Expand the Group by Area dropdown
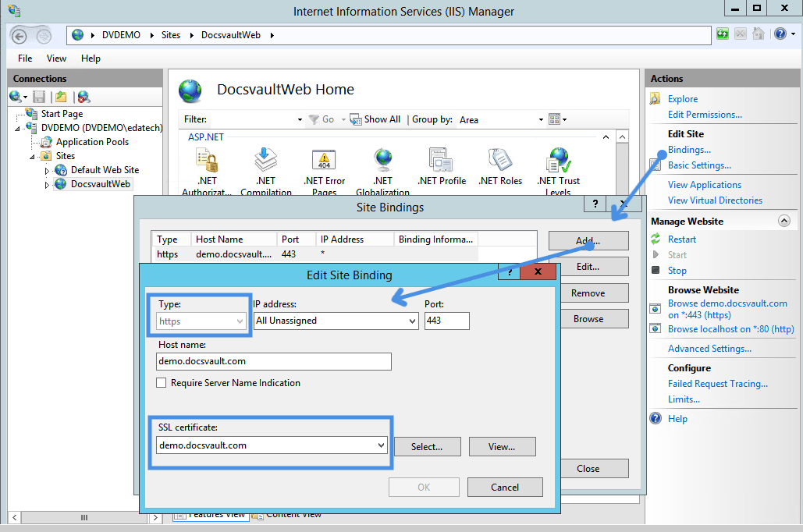This screenshot has height=532, width=803. click(x=541, y=120)
